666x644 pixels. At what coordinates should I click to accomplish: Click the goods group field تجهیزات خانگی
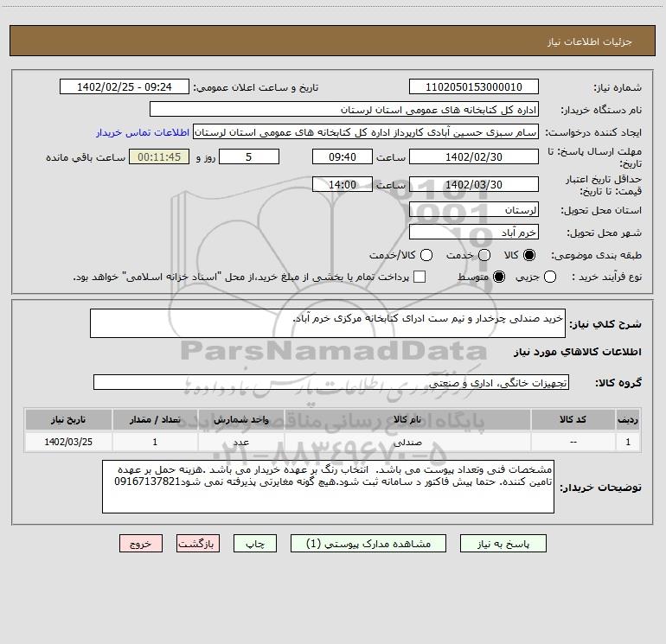pos(331,382)
